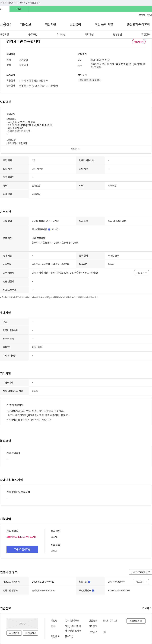Viewport: 152px width, 644px height.
Task: Open 지도 보기 for 광주광산고용센터
Action: (x=141, y=582)
